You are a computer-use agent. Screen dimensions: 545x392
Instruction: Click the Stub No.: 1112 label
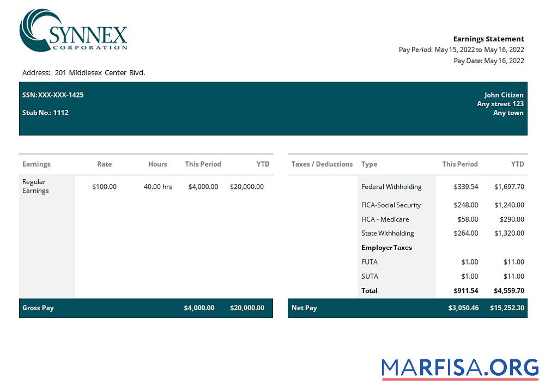pyautogui.click(x=46, y=112)
